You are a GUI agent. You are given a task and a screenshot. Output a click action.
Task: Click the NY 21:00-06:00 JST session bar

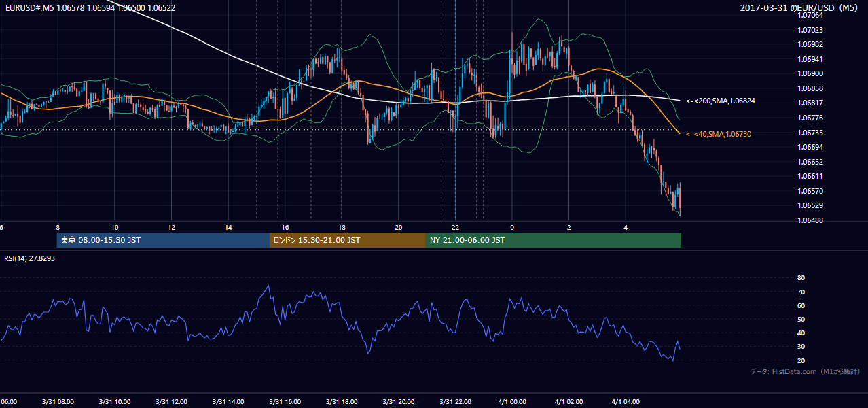[554, 240]
